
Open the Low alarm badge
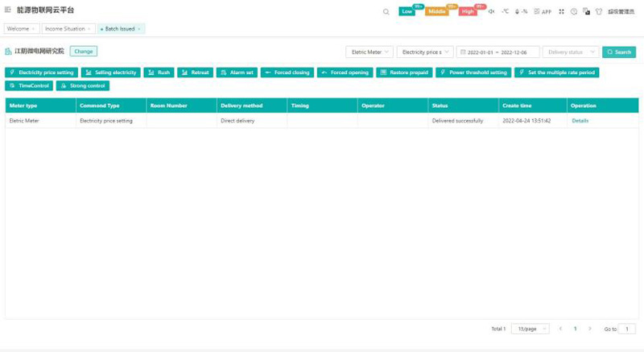(407, 11)
